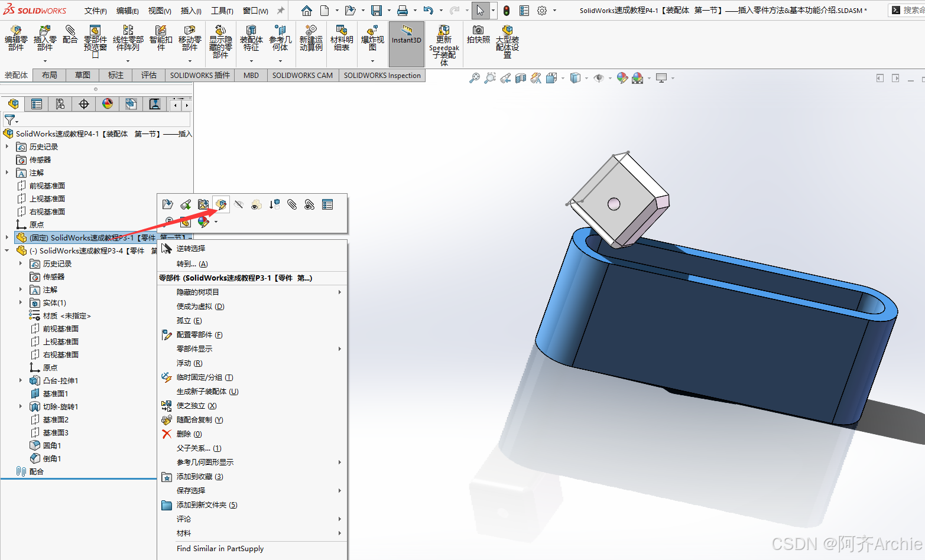Open the 插入(I) menu

[191, 11]
